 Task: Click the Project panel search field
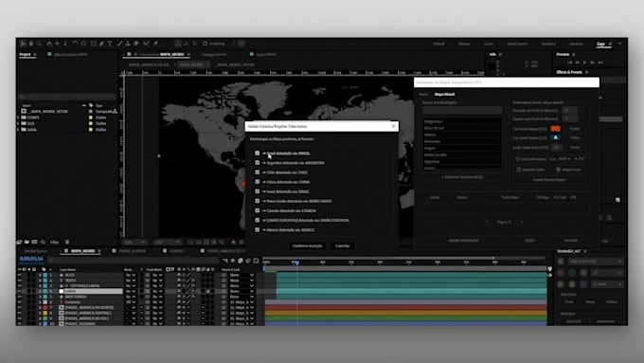67,97
